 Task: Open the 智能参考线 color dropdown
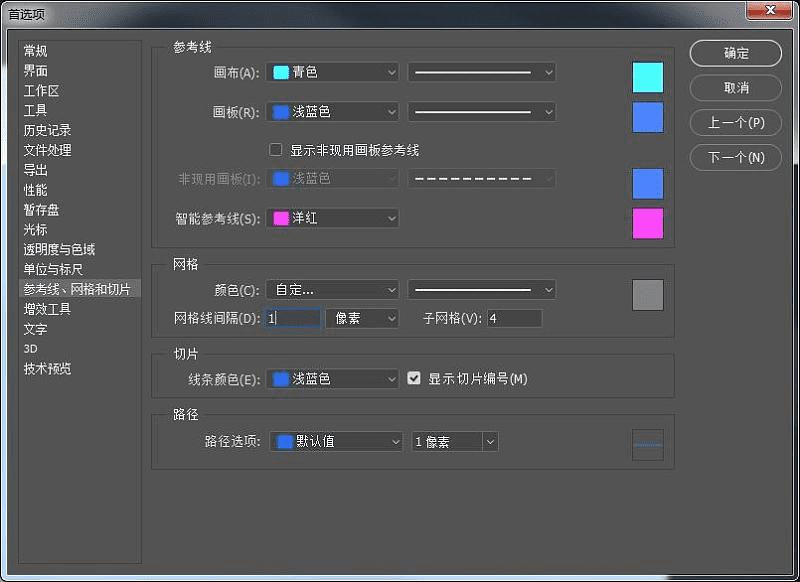click(332, 217)
